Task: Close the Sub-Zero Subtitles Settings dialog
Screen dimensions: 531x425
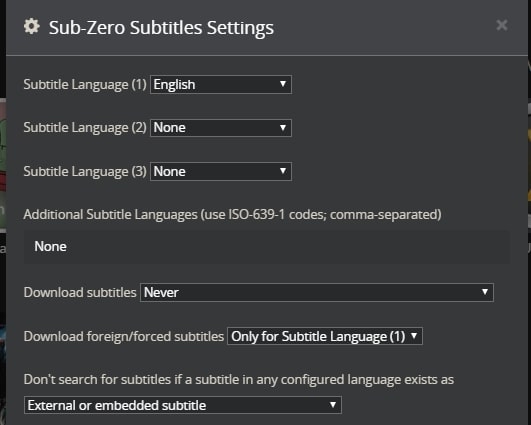Action: [502, 25]
